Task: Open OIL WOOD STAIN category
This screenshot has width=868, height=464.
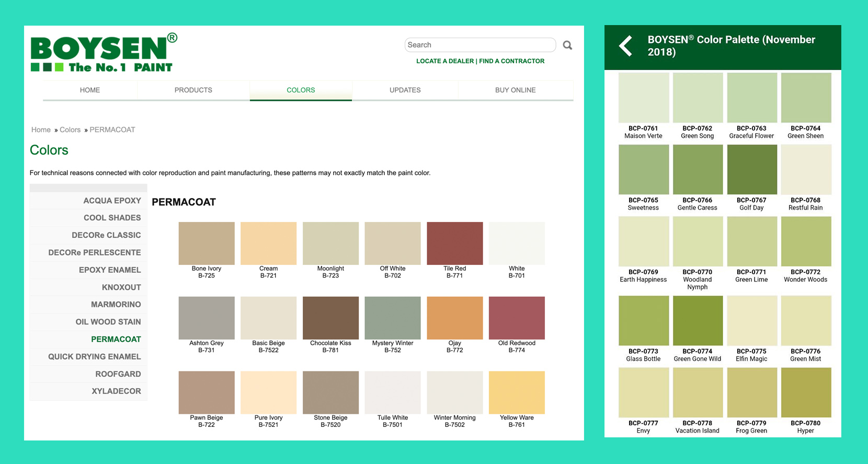Action: [88, 322]
